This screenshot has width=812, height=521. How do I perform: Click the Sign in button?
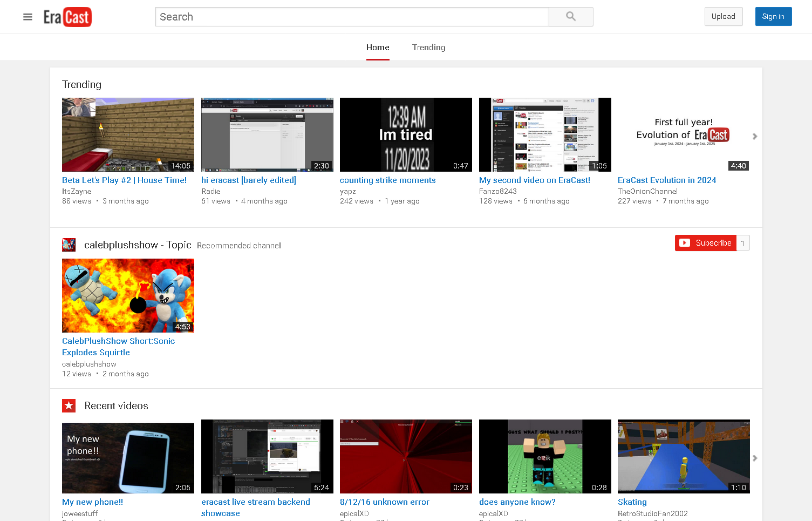(773, 17)
